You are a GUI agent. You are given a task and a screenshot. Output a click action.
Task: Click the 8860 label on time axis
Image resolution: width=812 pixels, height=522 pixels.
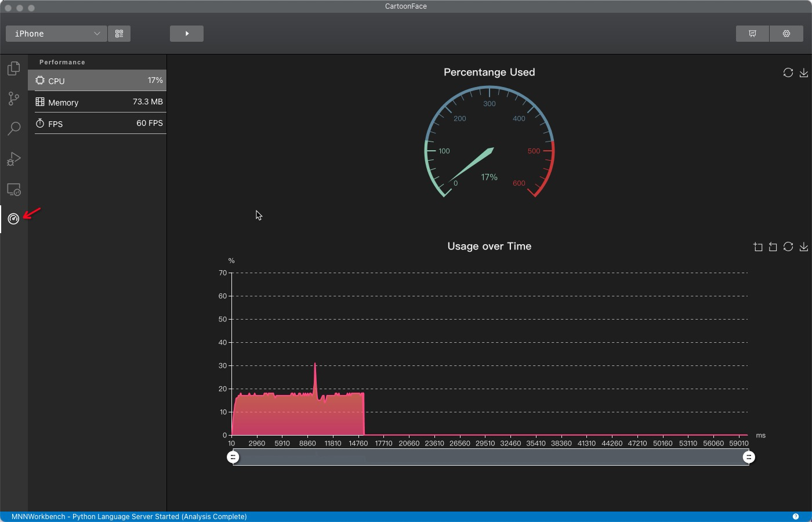[307, 443]
